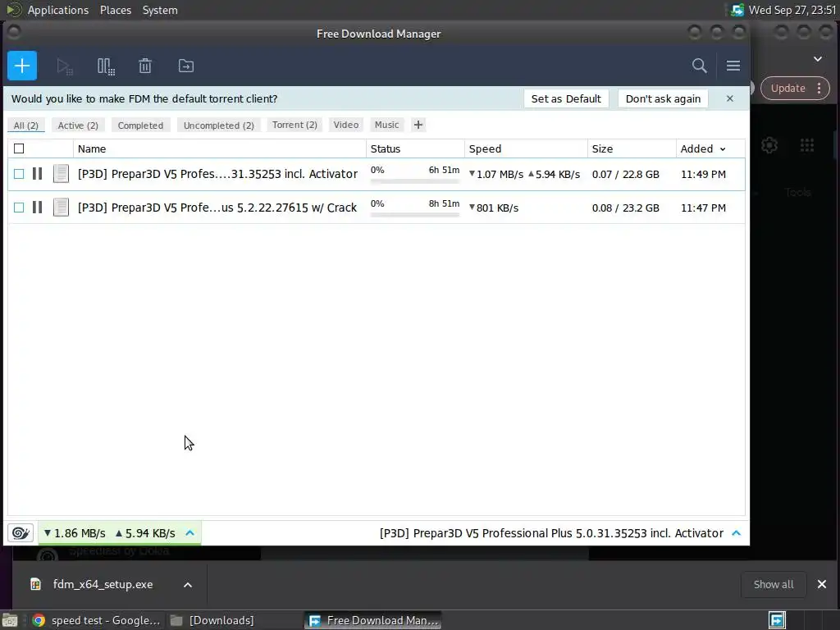This screenshot has width=840, height=630.
Task: Check the box for 5.0.31.35253 incl. Activator
Action: 19,174
